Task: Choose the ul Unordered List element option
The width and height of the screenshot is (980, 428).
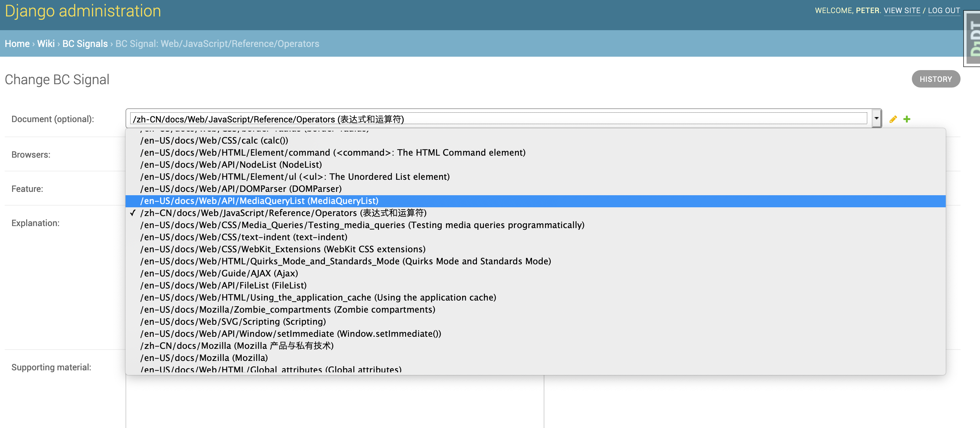Action: point(535,177)
